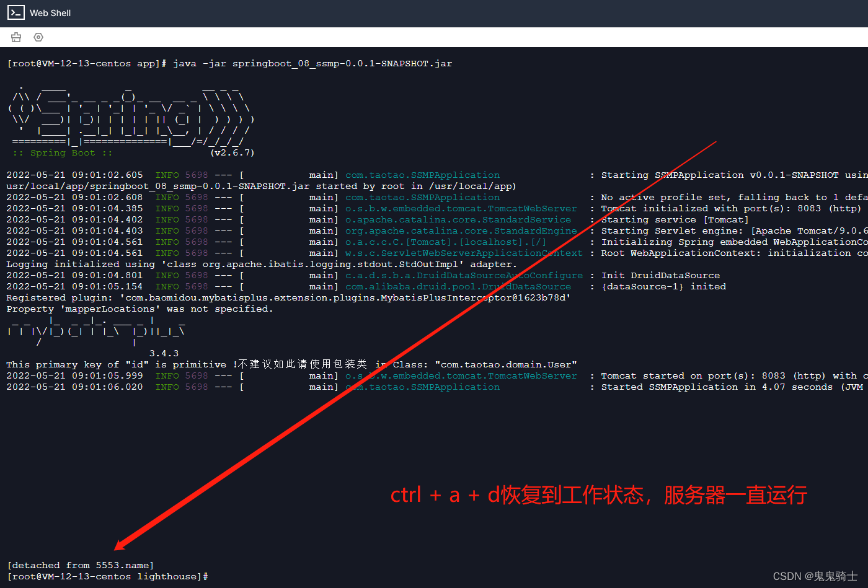The height and width of the screenshot is (588, 868).
Task: Click "This primary key of "id"" warning line
Action: tap(292, 364)
